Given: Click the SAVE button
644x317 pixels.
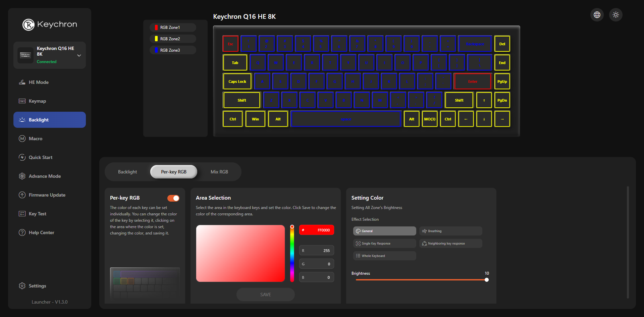Looking at the screenshot, I should tap(265, 295).
